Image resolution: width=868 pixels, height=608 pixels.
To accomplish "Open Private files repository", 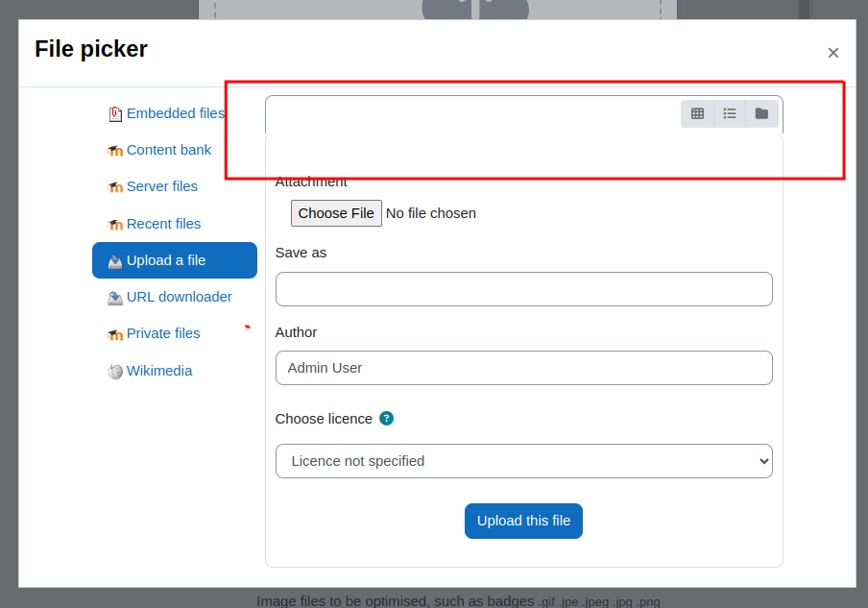I will click(x=163, y=333).
